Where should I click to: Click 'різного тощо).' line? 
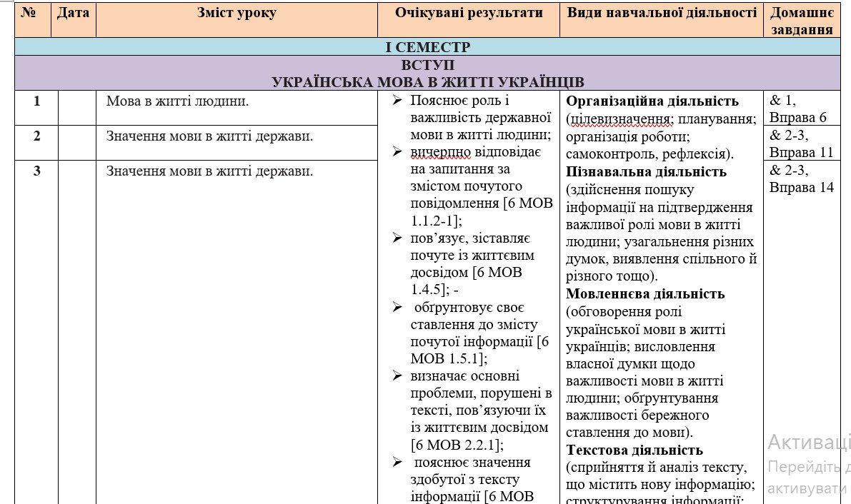click(612, 276)
